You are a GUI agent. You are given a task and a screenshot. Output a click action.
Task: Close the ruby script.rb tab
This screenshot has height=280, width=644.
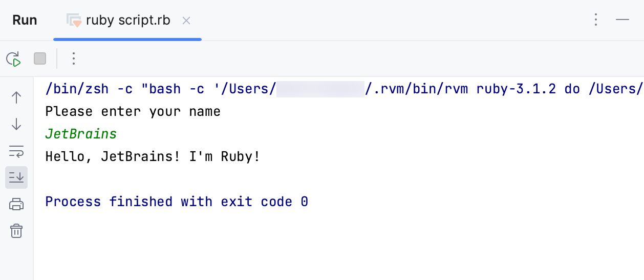click(186, 21)
